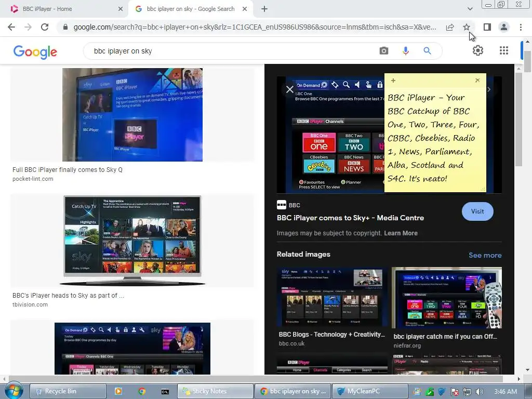Reload the current page
The width and height of the screenshot is (532, 399).
point(45,27)
